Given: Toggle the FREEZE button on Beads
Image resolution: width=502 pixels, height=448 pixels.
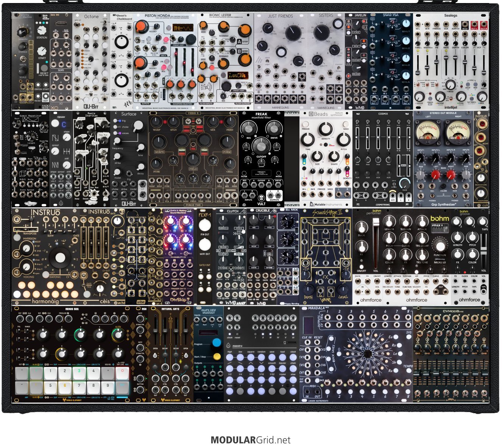Looking at the screenshot, I should [306, 124].
